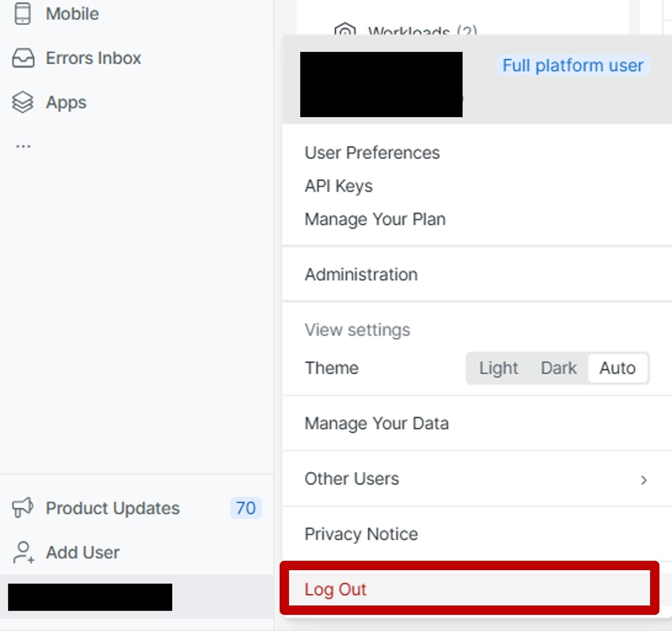Click the Full platform user badge
Viewport: 672px width, 631px height.
pyautogui.click(x=572, y=66)
